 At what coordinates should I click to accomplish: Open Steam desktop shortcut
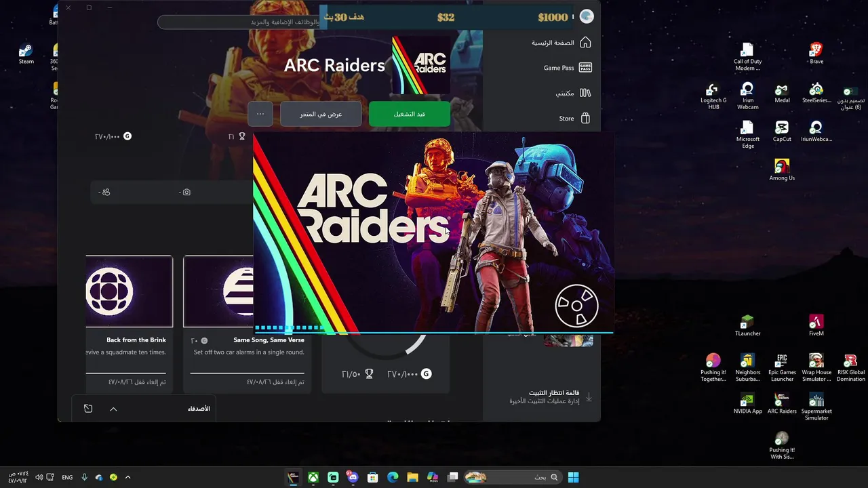point(26,54)
